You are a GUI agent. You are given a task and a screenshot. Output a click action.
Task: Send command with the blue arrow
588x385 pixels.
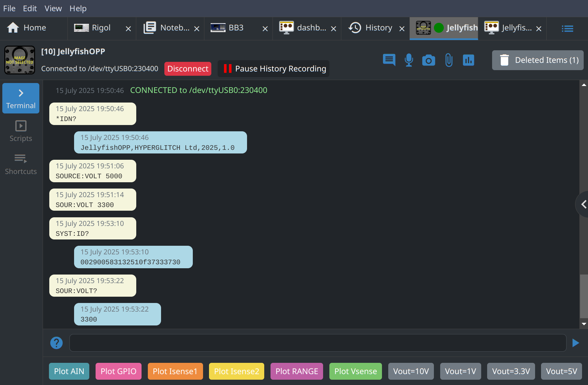pos(575,343)
